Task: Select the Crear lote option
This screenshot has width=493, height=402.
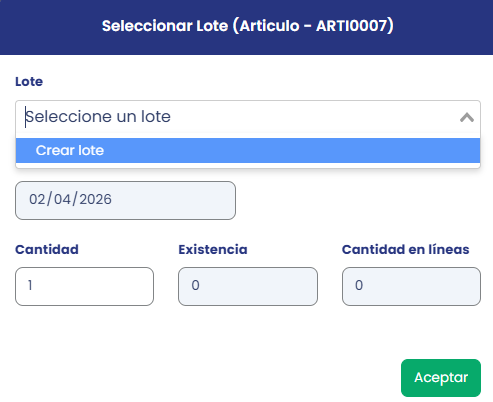Action: 248,150
